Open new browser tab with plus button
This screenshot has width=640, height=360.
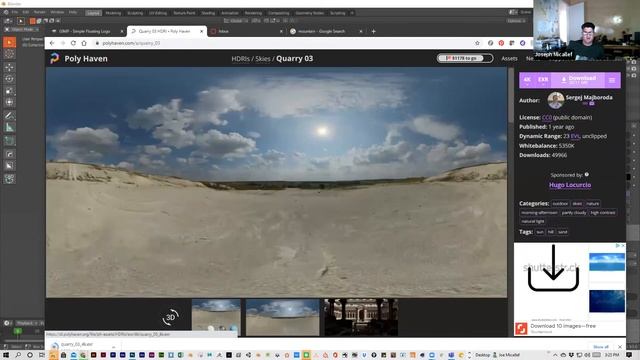point(373,31)
